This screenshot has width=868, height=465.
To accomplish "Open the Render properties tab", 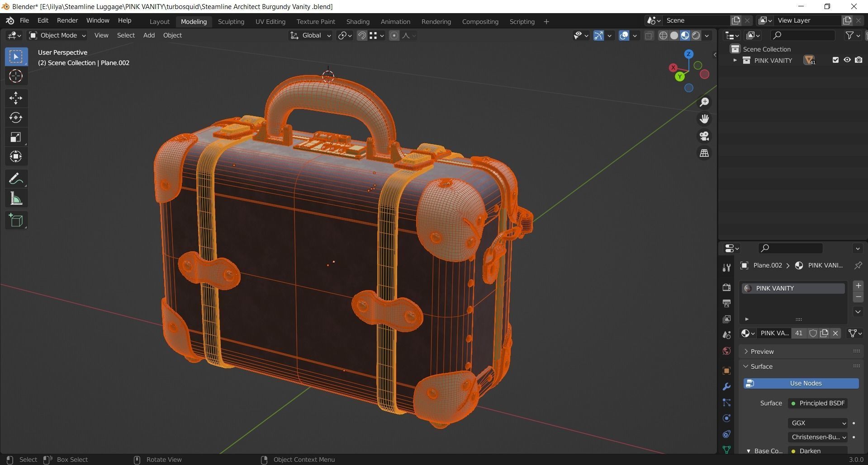I will (x=726, y=287).
